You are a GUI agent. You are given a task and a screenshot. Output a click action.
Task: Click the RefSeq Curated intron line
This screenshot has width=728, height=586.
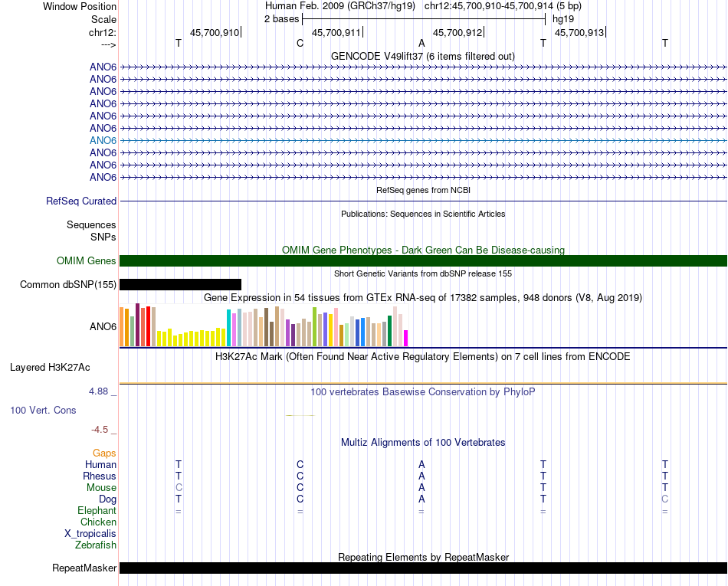coord(423,201)
